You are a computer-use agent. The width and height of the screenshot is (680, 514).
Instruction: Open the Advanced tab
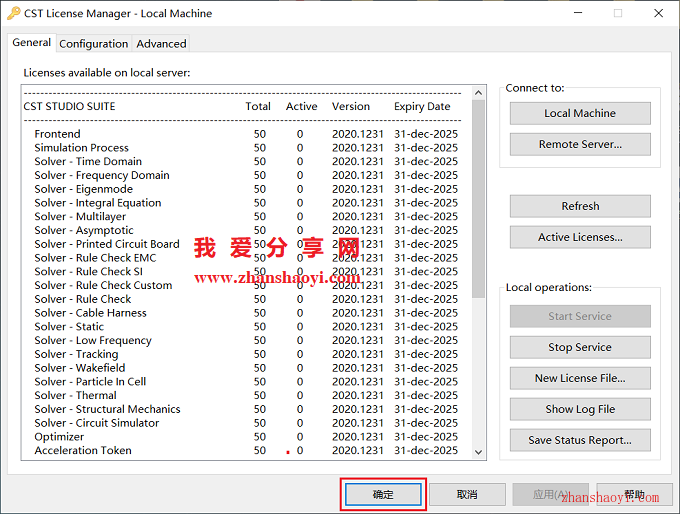[x=161, y=44]
